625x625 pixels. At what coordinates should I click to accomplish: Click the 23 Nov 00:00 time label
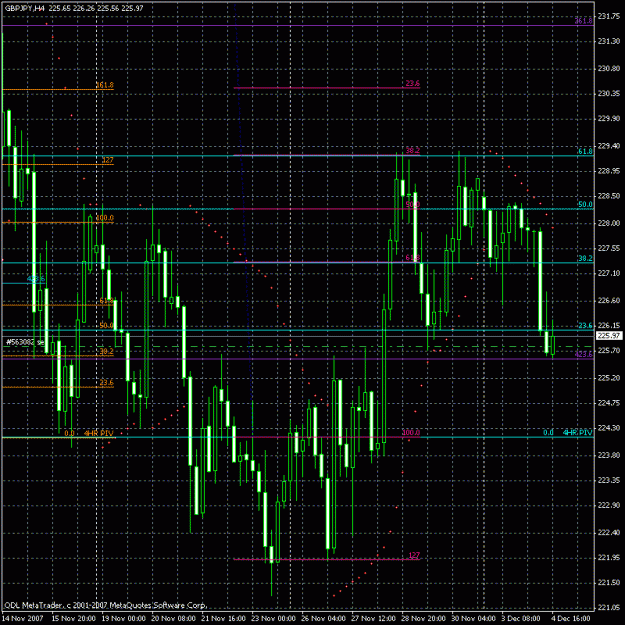click(273, 619)
